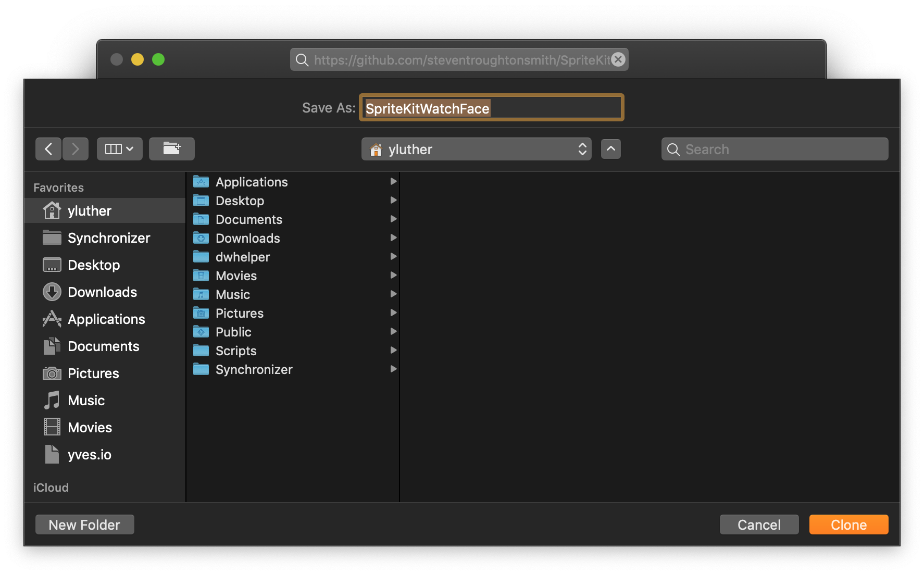Viewport: 924px width, 574px height.
Task: Click the magnifier icon in the URL bar
Action: pyautogui.click(x=302, y=60)
